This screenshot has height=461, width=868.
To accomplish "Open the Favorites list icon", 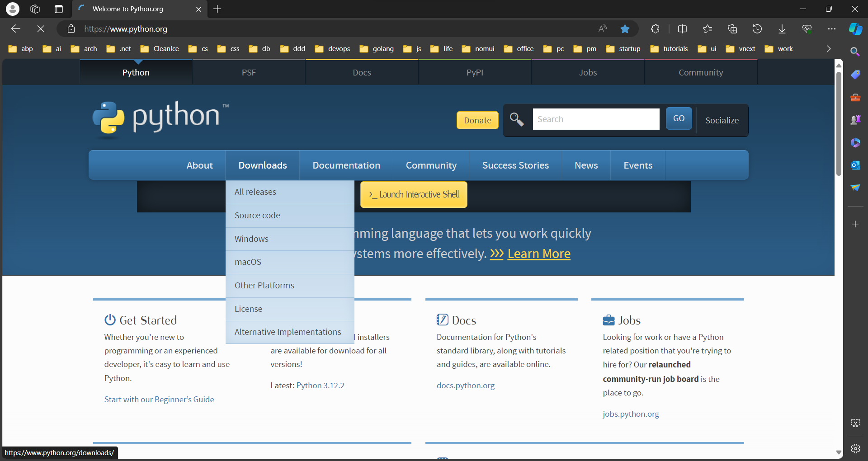I will pyautogui.click(x=708, y=29).
